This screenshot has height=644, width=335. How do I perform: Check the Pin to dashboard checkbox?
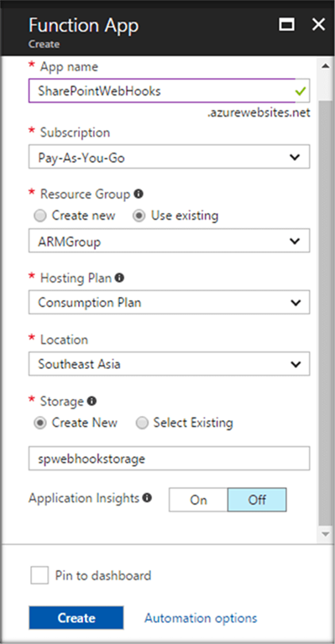click(39, 575)
